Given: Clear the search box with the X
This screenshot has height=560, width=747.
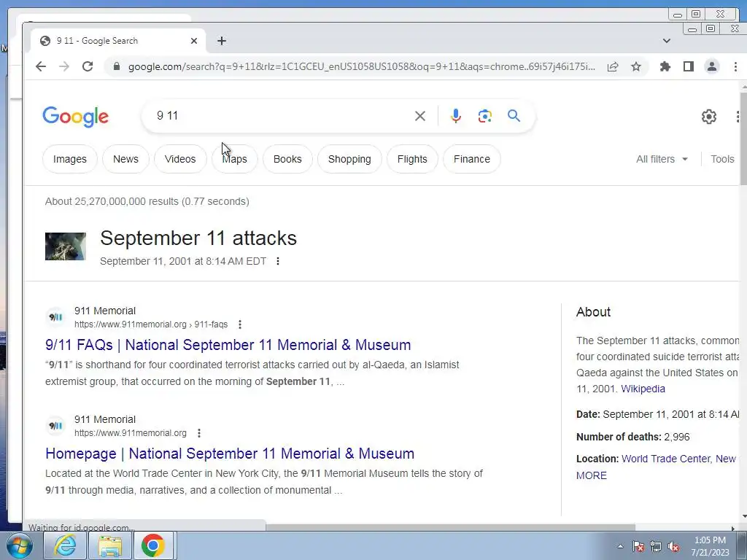Looking at the screenshot, I should (x=419, y=116).
